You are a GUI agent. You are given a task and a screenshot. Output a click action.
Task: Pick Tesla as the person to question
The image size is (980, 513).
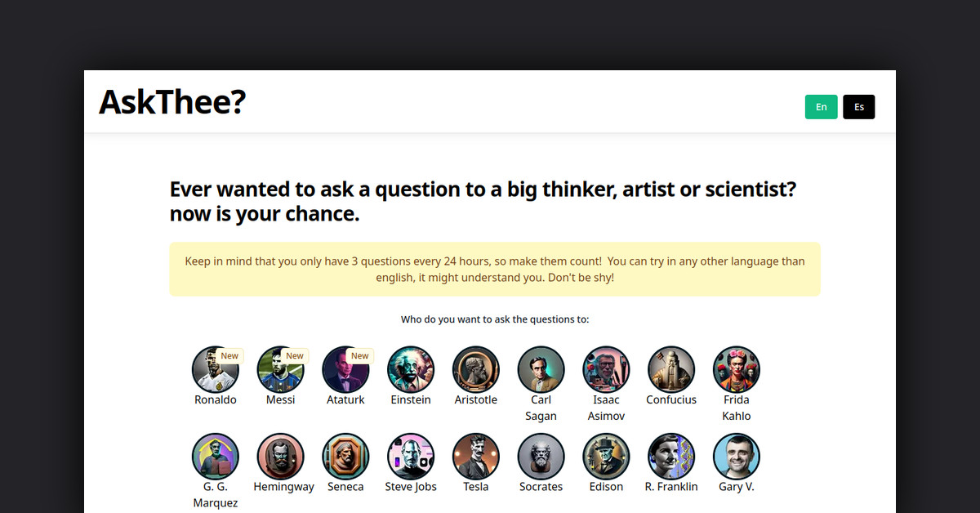pos(475,456)
